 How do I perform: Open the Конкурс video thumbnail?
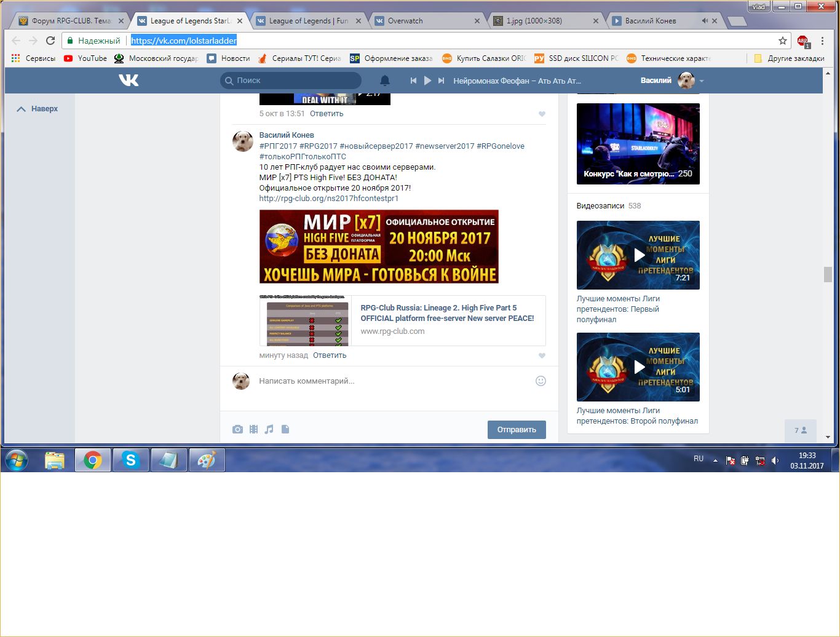pos(638,144)
